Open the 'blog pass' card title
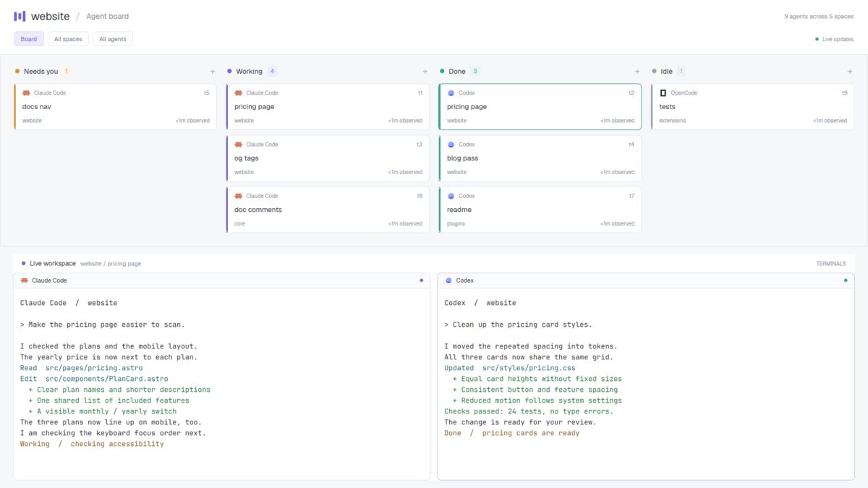Screen dimensions: 868x488 point(462,158)
